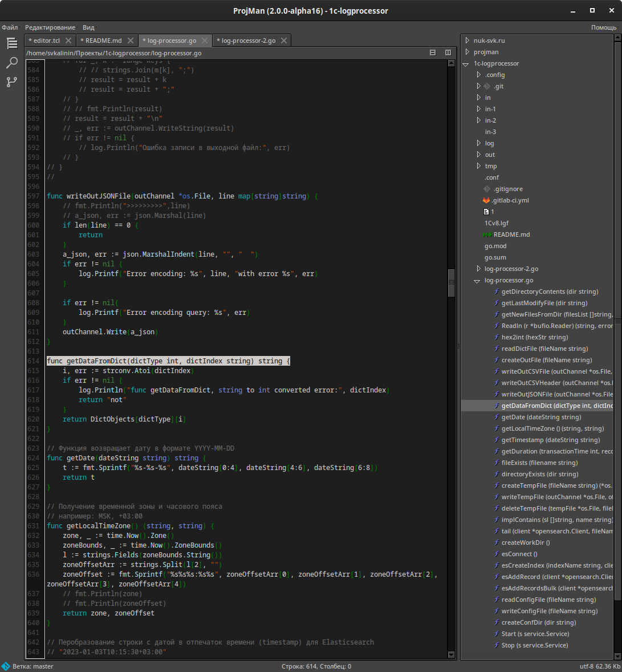Viewport: 622px width, 672px height.
Task: Click the .git folder diamond icon
Action: [x=487, y=86]
